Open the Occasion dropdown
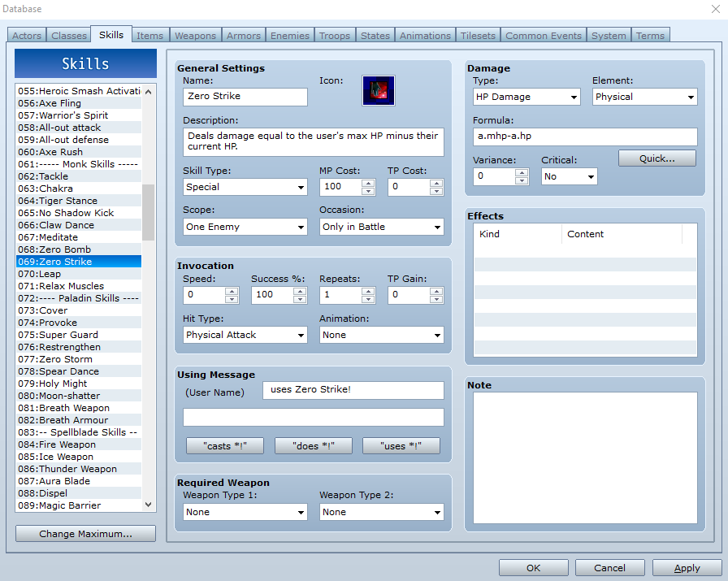Screen dimensions: 728x581 click(x=382, y=227)
